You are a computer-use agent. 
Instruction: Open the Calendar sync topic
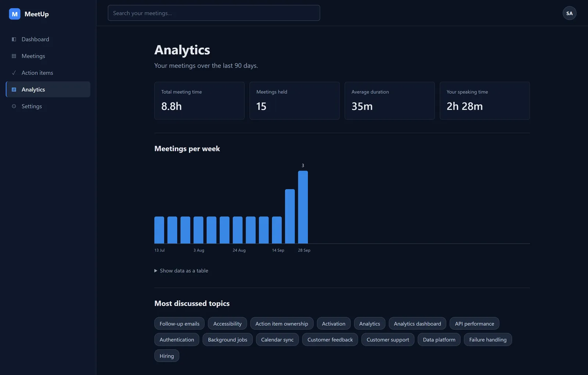pyautogui.click(x=277, y=340)
